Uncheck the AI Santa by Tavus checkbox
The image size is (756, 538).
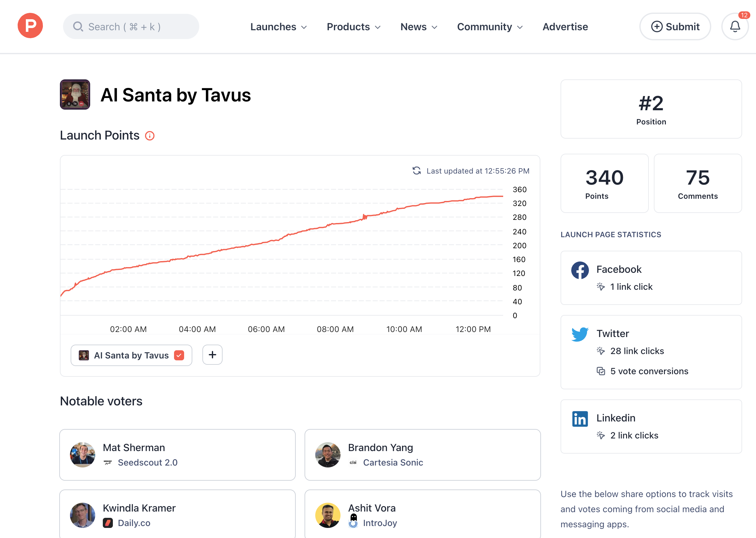tap(179, 355)
